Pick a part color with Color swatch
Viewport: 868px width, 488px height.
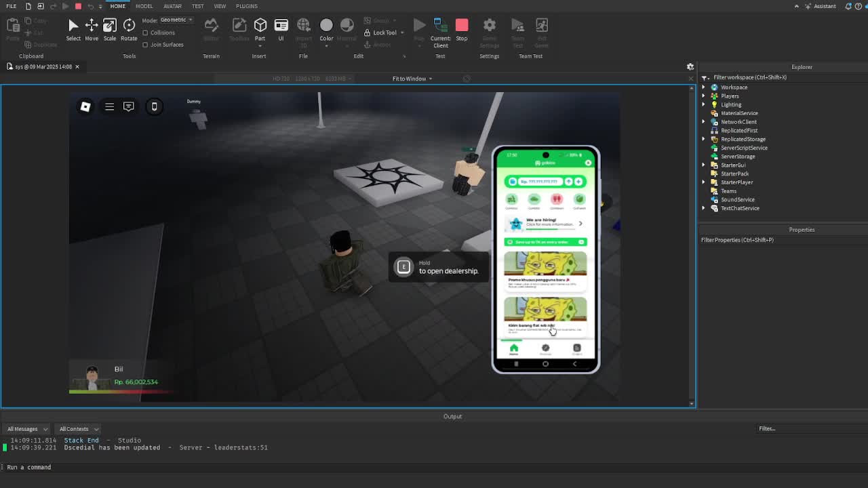click(x=326, y=29)
